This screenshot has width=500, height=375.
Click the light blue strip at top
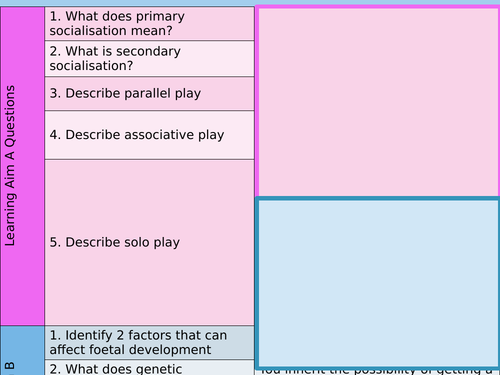(x=250, y=2)
